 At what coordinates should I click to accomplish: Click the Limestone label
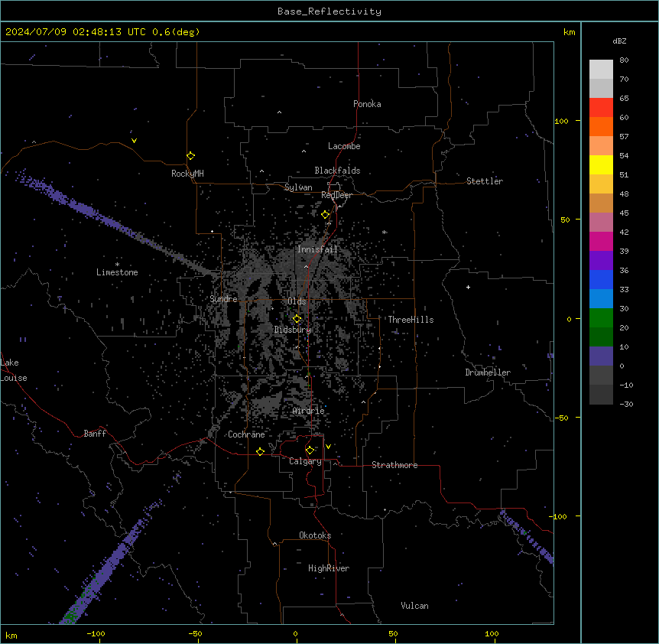click(117, 272)
